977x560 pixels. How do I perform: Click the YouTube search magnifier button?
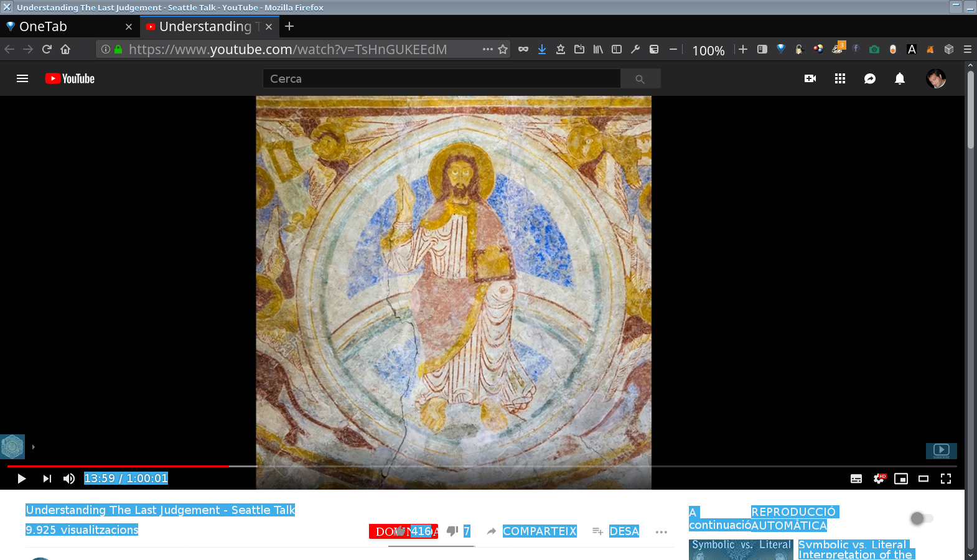click(x=640, y=79)
